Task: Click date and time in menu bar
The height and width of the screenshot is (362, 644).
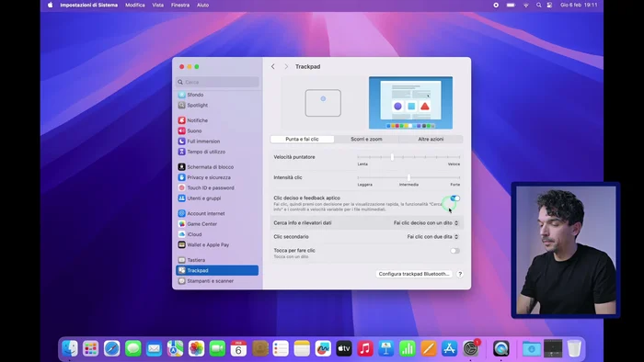Action: 579,5
